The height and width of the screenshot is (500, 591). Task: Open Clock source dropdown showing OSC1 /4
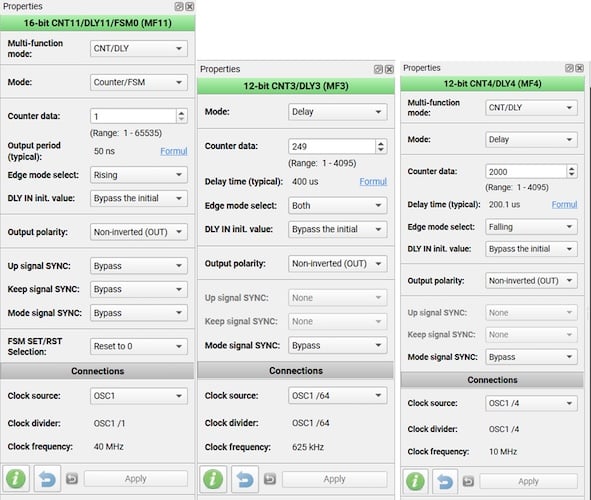[x=531, y=403]
